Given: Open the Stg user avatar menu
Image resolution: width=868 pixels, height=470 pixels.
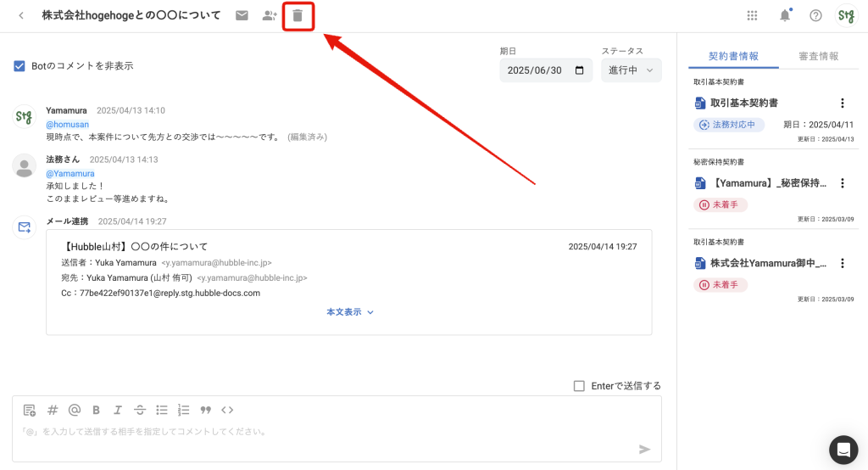Looking at the screenshot, I should pyautogui.click(x=846, y=15).
